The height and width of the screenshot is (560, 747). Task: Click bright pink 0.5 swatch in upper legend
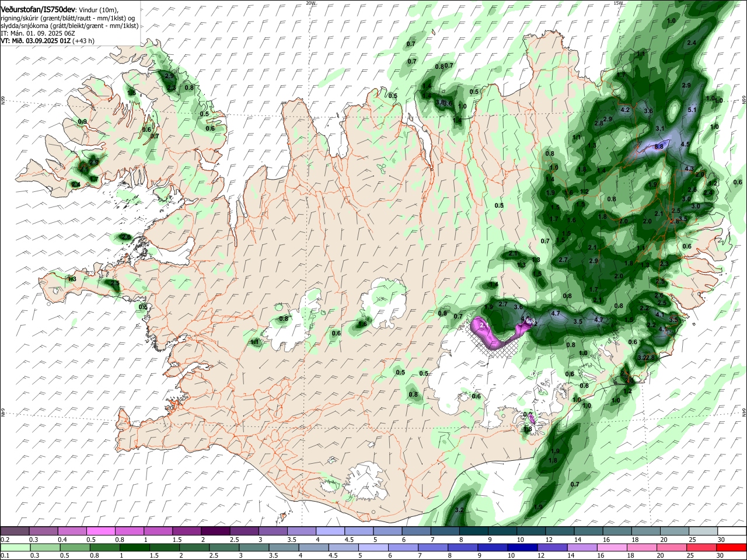101,531
